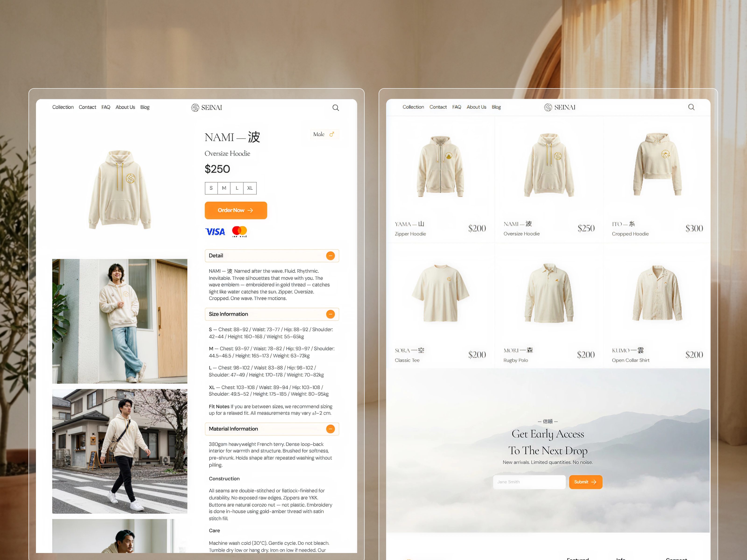Open the photo of man crossing street
This screenshot has width=747, height=560.
(120, 451)
